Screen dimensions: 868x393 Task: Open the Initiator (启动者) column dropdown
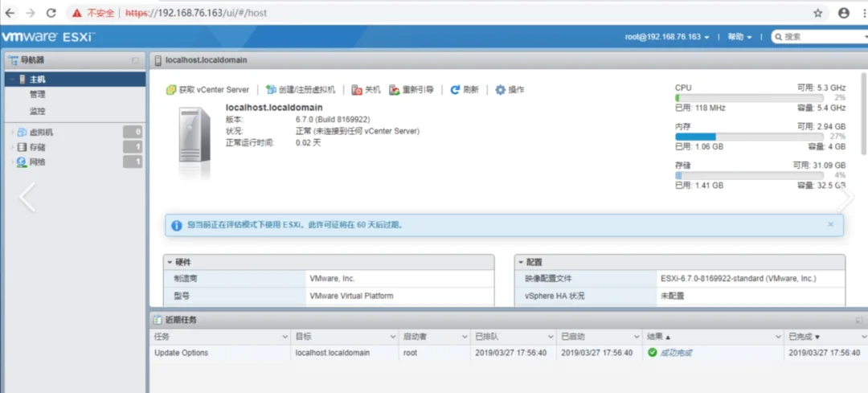point(465,337)
